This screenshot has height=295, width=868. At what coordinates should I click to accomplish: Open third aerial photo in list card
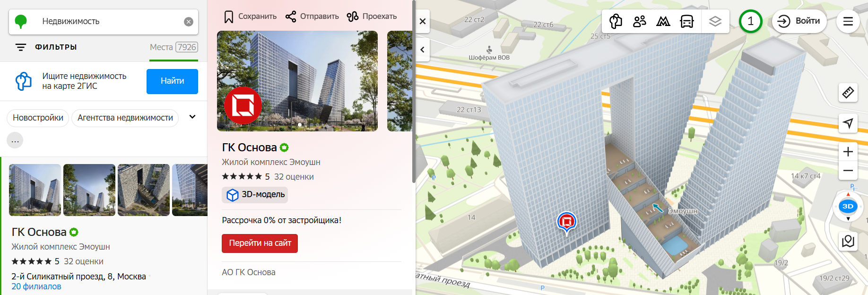pyautogui.click(x=144, y=190)
